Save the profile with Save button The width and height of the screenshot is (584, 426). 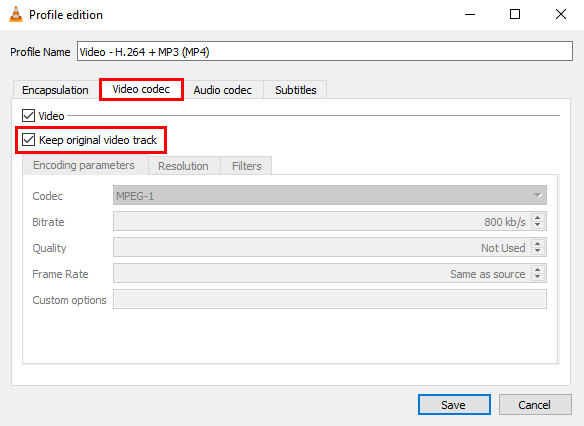[x=454, y=404]
